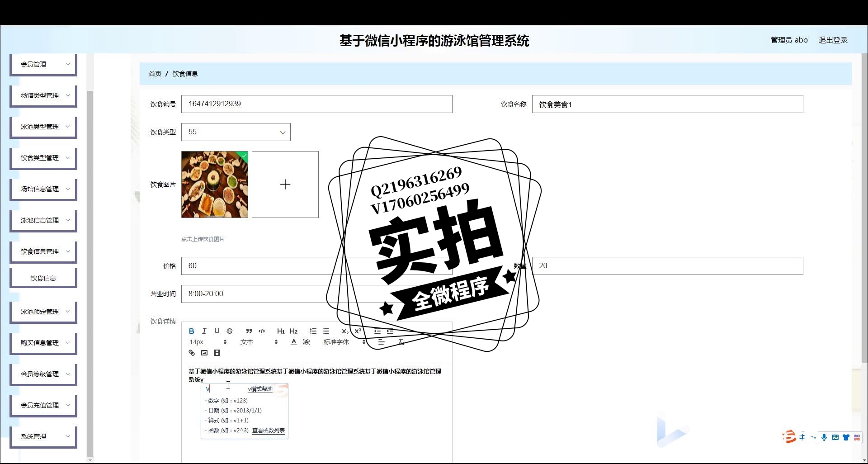Apply superscript formatting
The height and width of the screenshot is (464, 868).
pos(358,331)
